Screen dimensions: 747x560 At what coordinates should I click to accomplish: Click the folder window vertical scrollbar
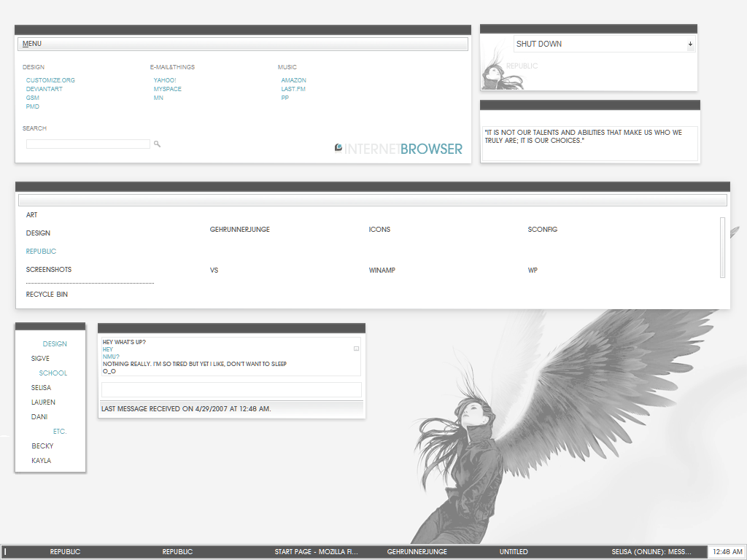tap(722, 247)
